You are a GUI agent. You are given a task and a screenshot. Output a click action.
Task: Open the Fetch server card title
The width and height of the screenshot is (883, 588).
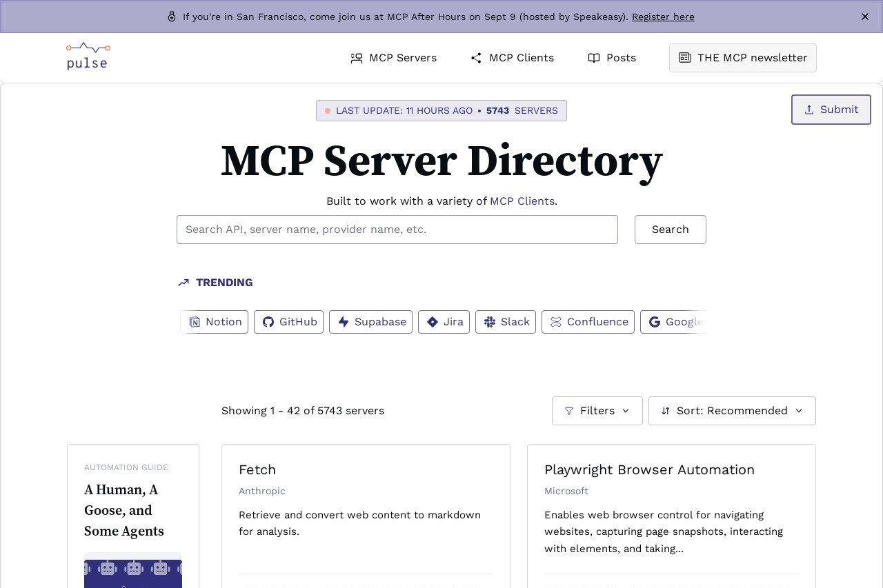click(x=257, y=470)
